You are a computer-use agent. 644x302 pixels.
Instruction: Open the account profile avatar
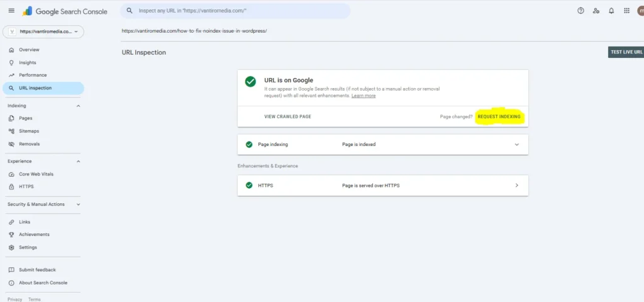[640, 11]
